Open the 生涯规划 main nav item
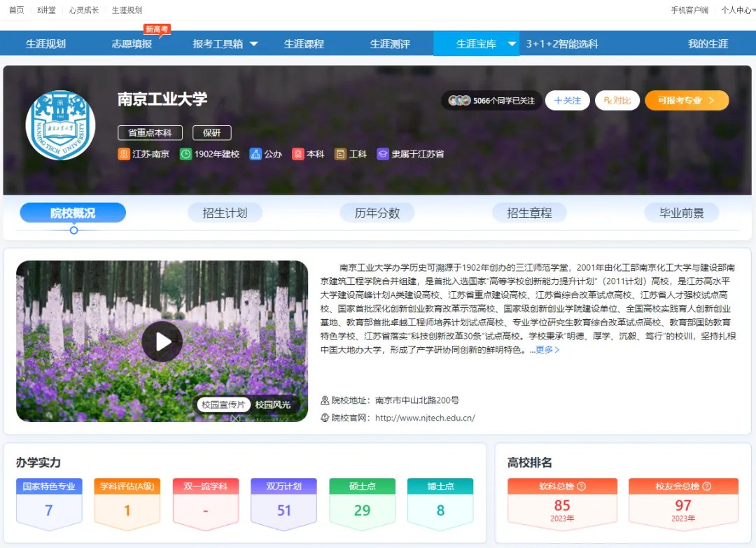This screenshot has height=548, width=756. coord(45,44)
